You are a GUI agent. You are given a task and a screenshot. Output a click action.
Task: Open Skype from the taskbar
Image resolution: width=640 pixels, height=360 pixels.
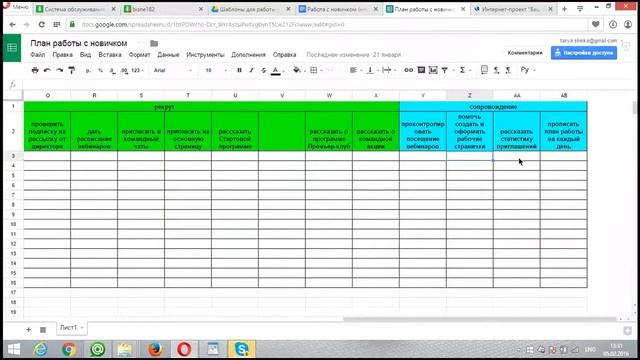(242, 349)
